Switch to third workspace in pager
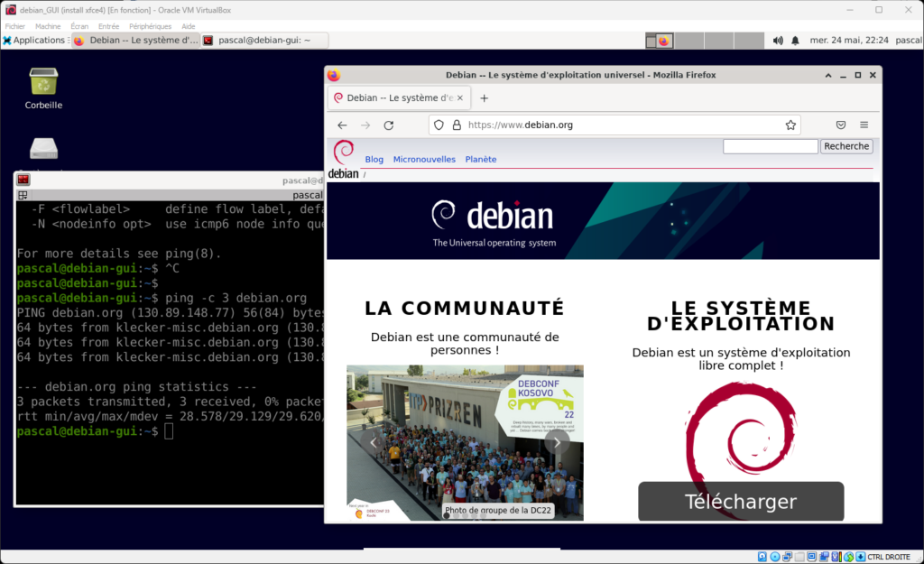Viewport: 924px width, 564px height. 719,41
